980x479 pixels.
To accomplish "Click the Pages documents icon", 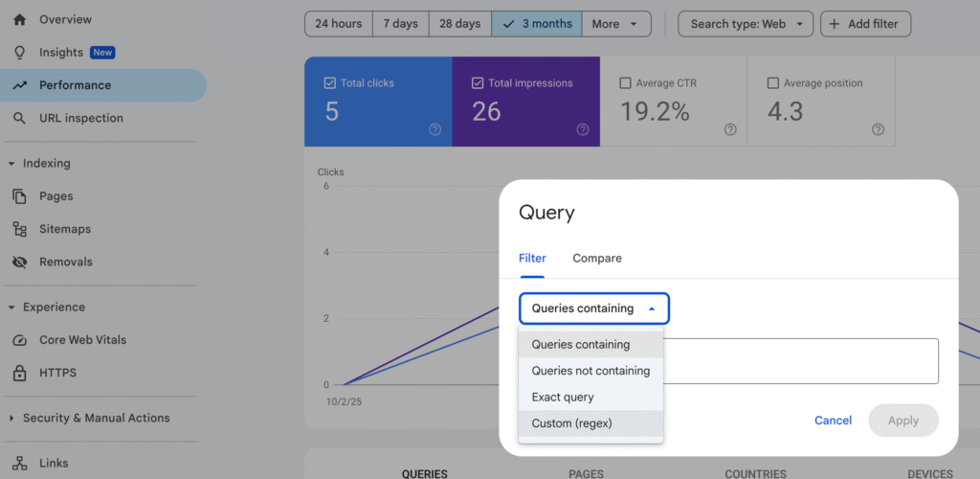I will click(20, 196).
